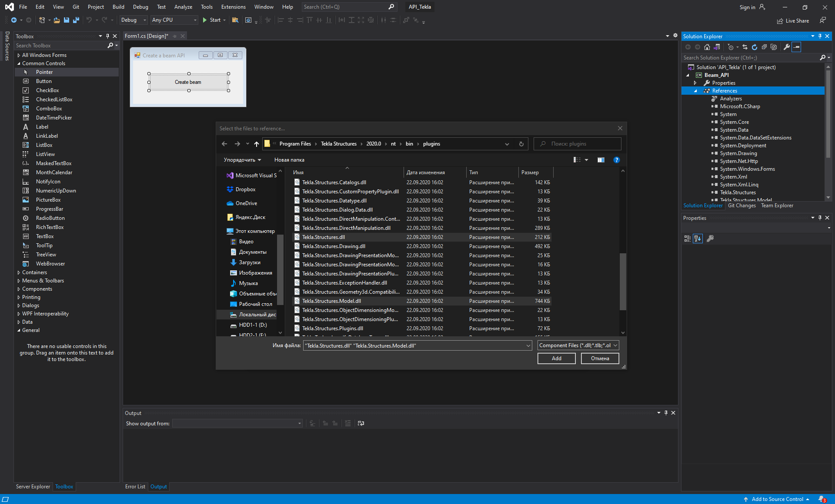
Task: Click the Find in Files toolbar icon
Action: [x=235, y=20]
